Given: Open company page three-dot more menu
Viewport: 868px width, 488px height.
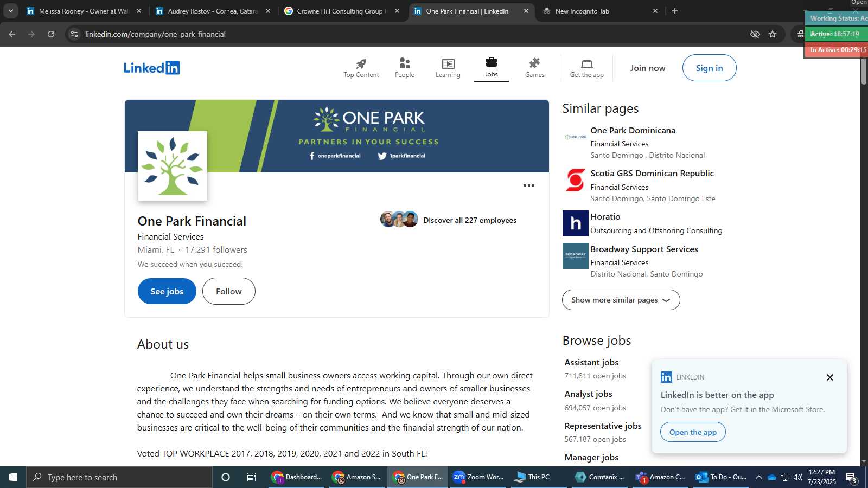Looking at the screenshot, I should [529, 185].
